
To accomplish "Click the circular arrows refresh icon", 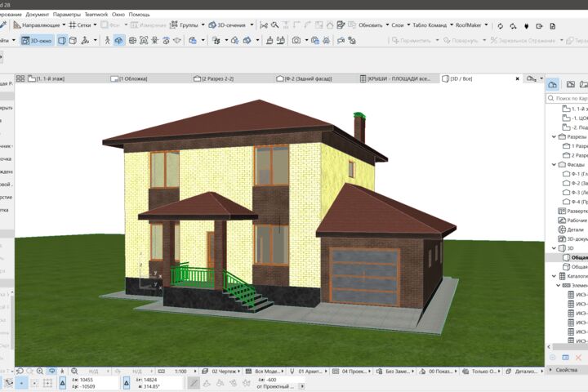I will (500, 26).
